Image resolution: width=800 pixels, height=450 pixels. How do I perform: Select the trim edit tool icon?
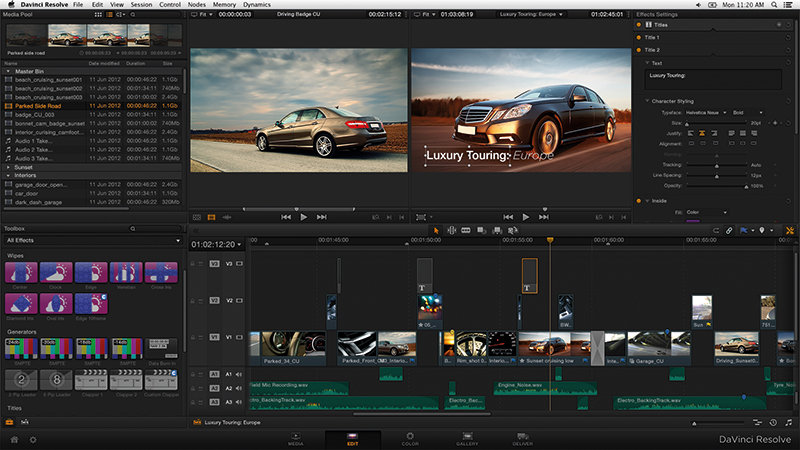(452, 231)
